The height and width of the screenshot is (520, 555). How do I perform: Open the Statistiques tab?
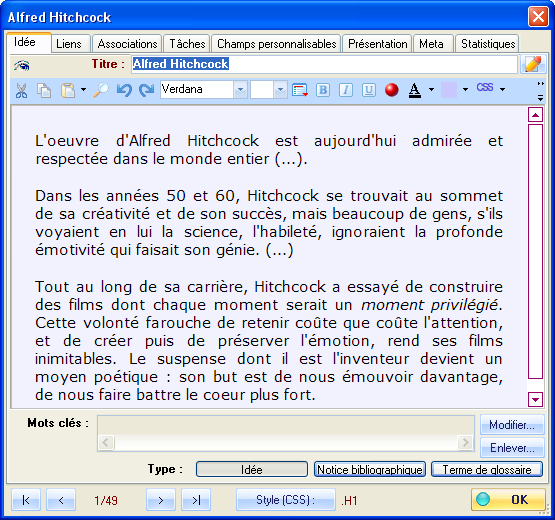pyautogui.click(x=488, y=44)
